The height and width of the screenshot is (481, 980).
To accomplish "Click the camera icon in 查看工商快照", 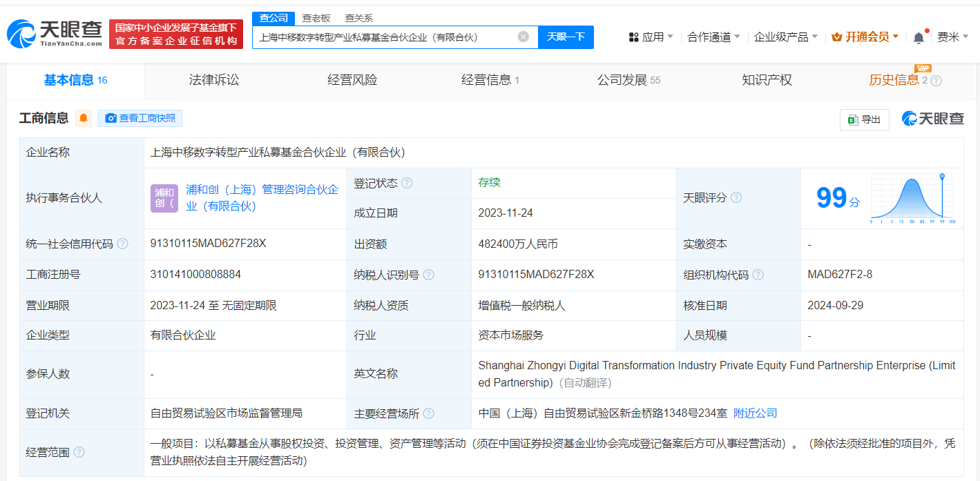I will (111, 118).
